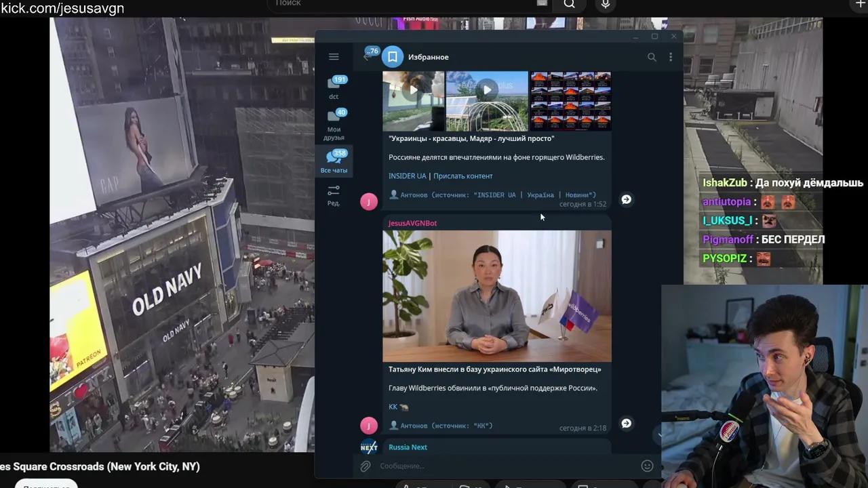Attach a file with the paperclip icon
Screen dimensions: 868x488
click(365, 466)
